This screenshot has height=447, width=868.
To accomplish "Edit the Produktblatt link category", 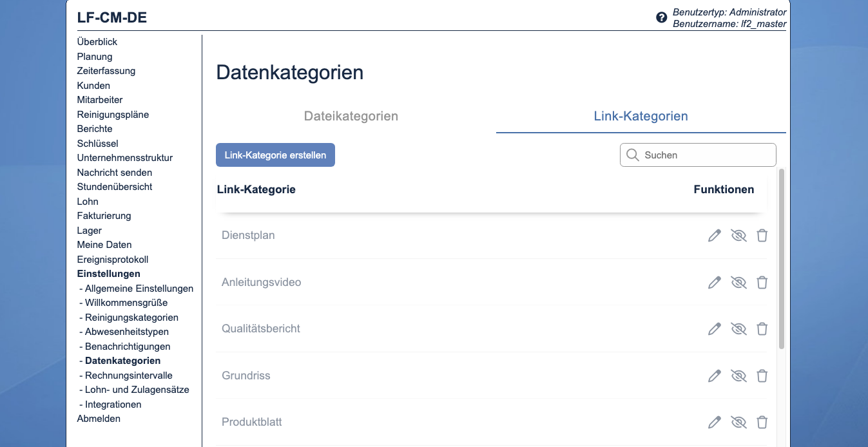I will (x=714, y=423).
